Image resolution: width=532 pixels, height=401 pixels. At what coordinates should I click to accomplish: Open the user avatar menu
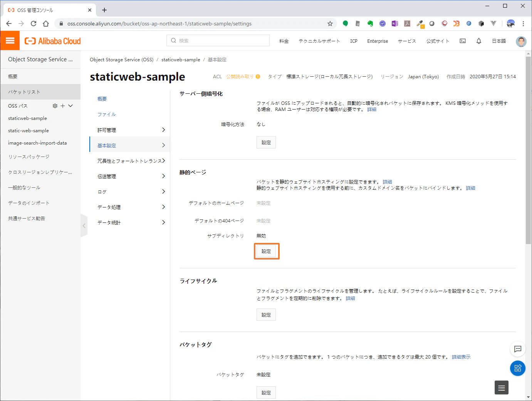pyautogui.click(x=521, y=41)
